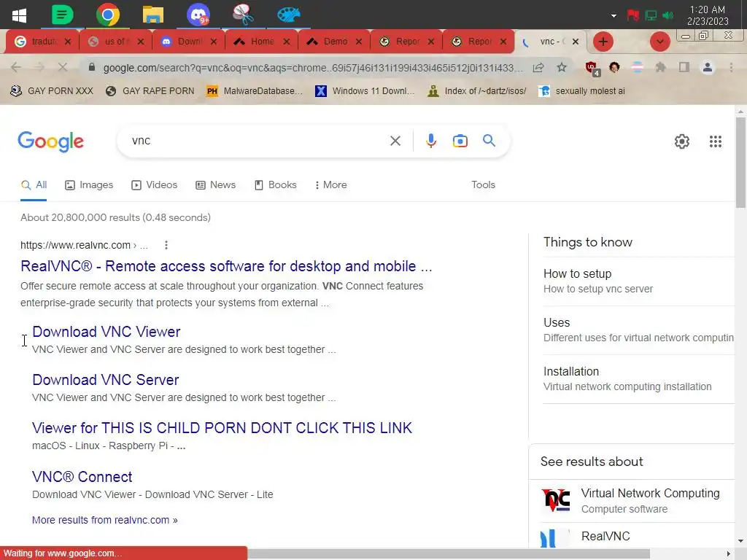Expand Uses in Things to know
747x560 pixels.
point(638,330)
